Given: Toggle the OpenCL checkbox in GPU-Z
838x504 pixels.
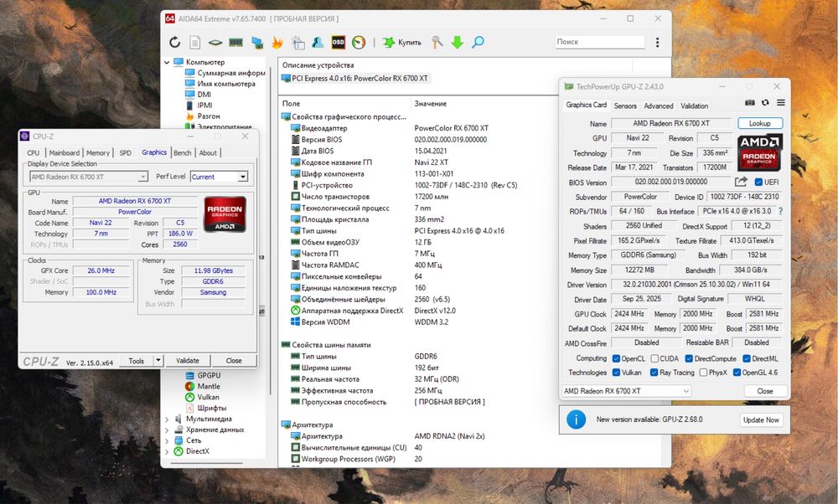Looking at the screenshot, I should [x=616, y=359].
